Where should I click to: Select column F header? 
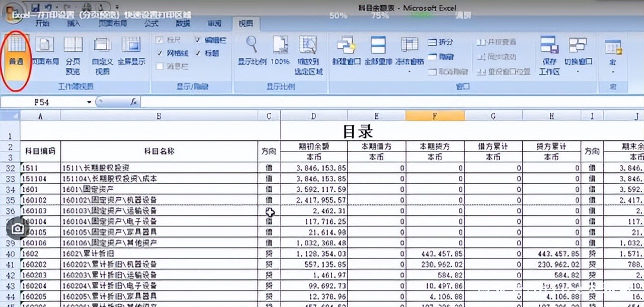click(x=435, y=116)
